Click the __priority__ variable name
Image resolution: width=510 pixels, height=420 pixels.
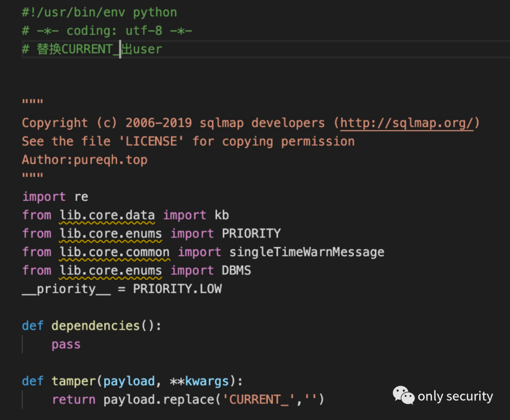(66, 289)
